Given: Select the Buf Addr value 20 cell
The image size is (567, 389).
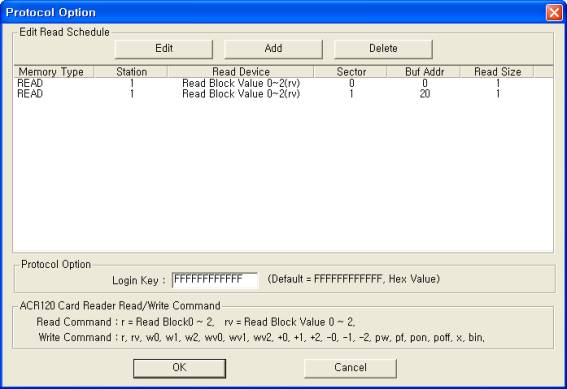Looking at the screenshot, I should point(425,94).
